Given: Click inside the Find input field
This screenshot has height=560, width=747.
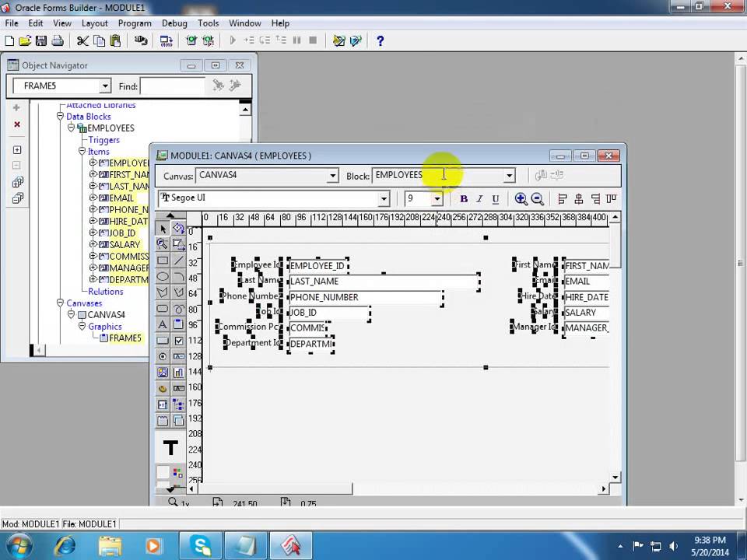Looking at the screenshot, I should click(173, 86).
